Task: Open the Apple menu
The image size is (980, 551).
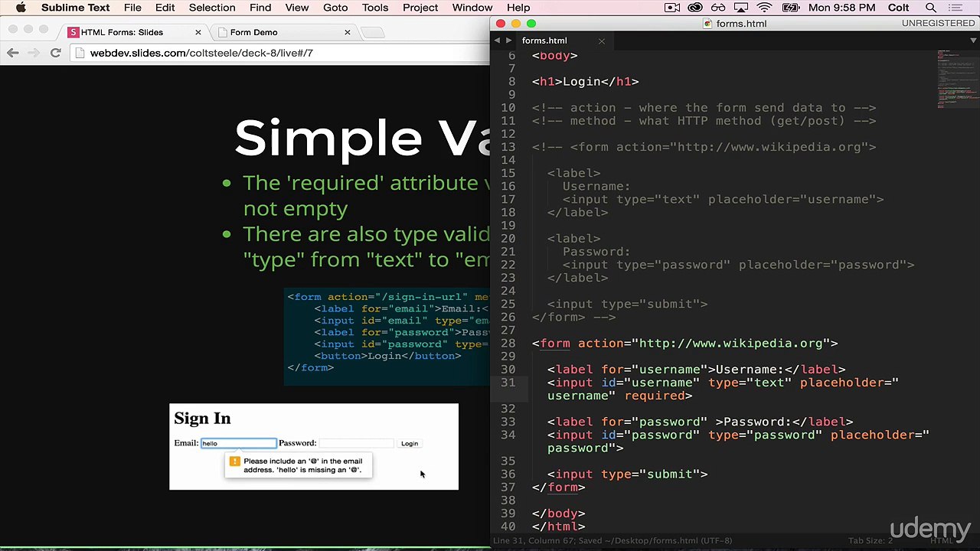Action: coord(21,8)
